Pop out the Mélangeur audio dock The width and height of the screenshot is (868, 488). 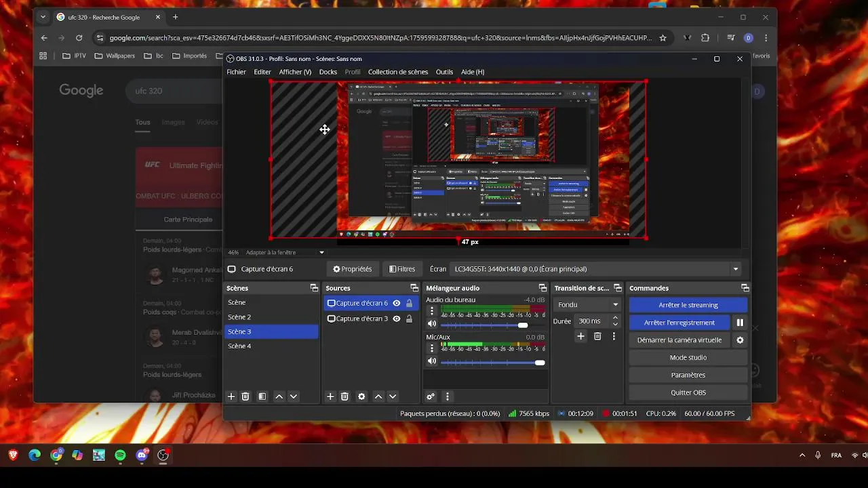pos(542,288)
